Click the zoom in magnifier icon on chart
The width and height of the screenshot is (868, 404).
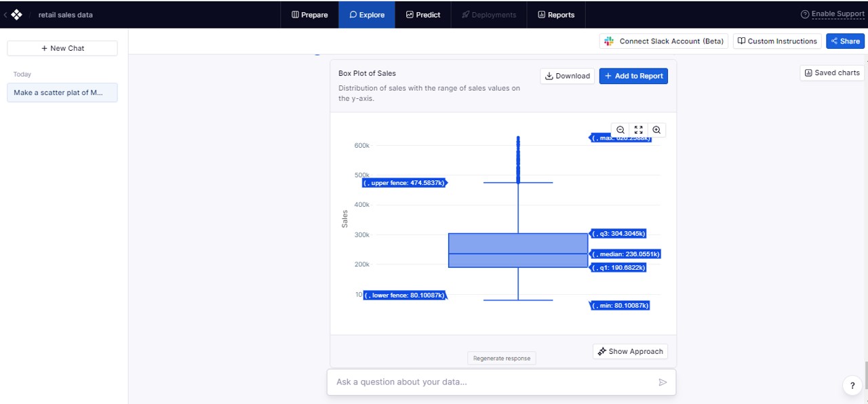tap(656, 130)
